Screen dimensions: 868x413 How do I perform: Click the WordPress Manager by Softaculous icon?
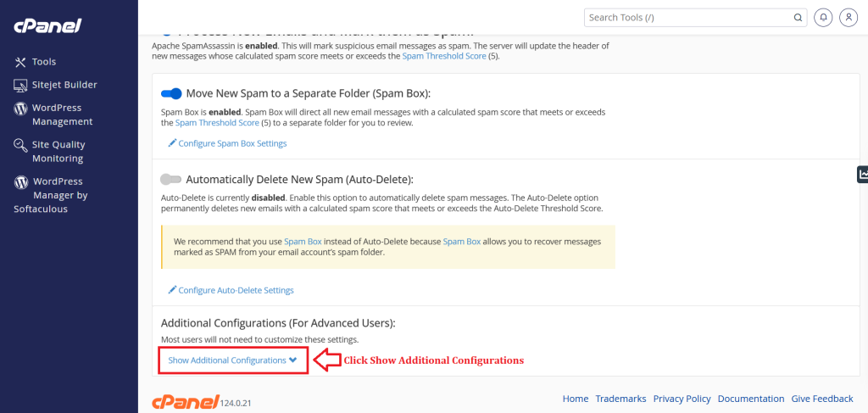(x=20, y=181)
